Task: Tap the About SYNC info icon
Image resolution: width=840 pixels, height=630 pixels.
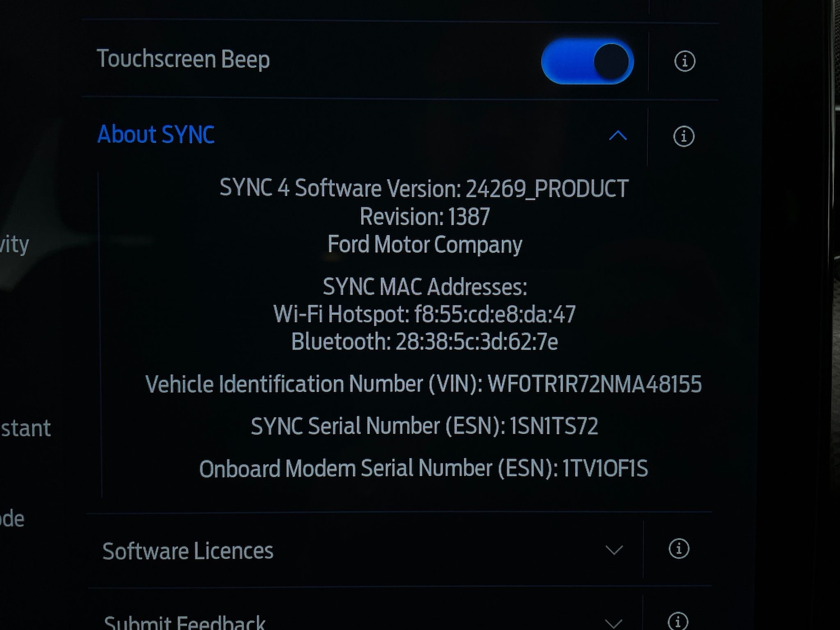Action: (x=683, y=136)
